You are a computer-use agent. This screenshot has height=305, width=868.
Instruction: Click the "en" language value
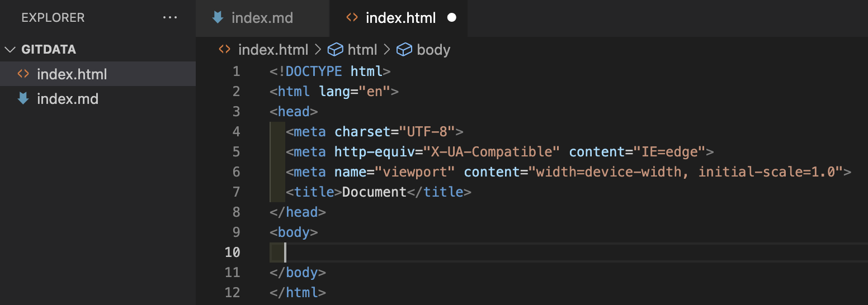tap(374, 92)
